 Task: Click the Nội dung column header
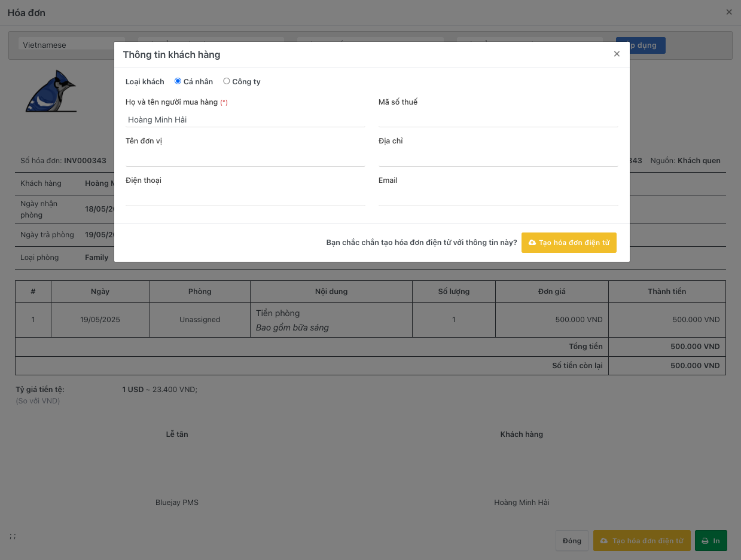point(331,292)
